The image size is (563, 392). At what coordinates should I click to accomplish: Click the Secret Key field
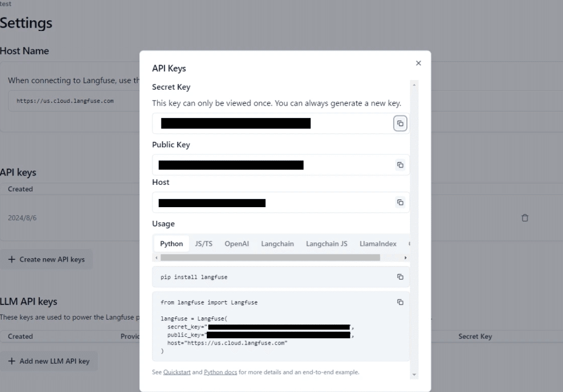point(281,123)
